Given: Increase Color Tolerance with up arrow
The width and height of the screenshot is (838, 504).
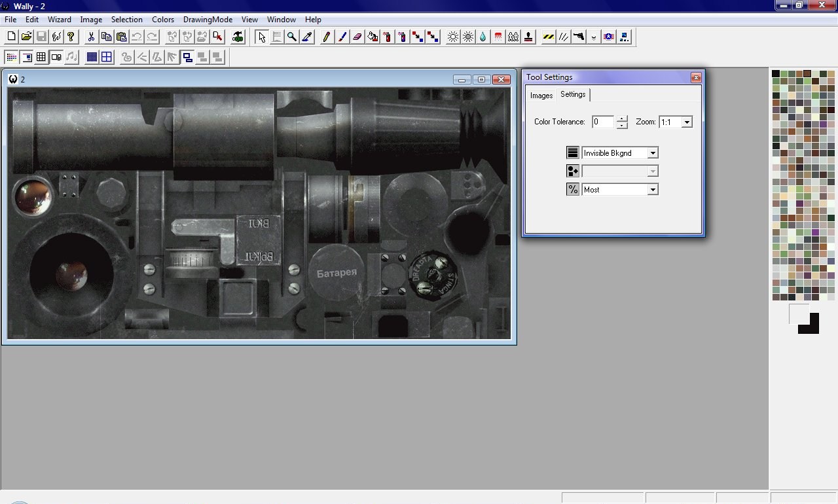Looking at the screenshot, I should click(x=622, y=118).
